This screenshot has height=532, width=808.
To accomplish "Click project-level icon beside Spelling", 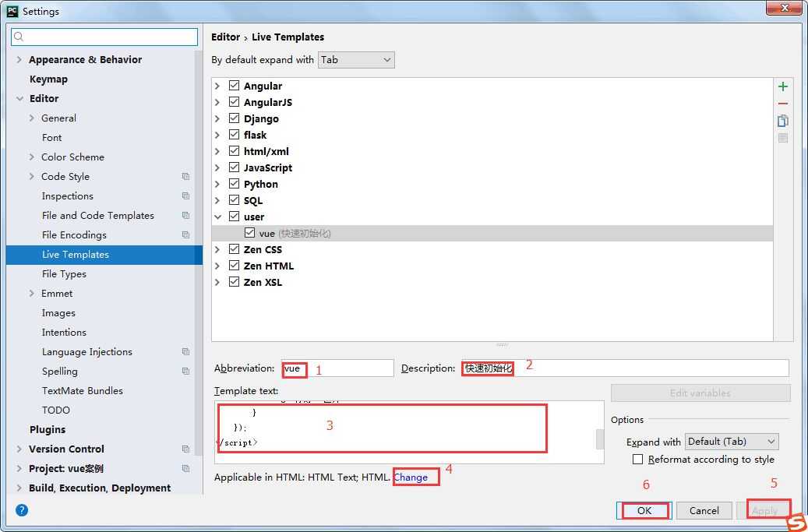I will [x=185, y=372].
